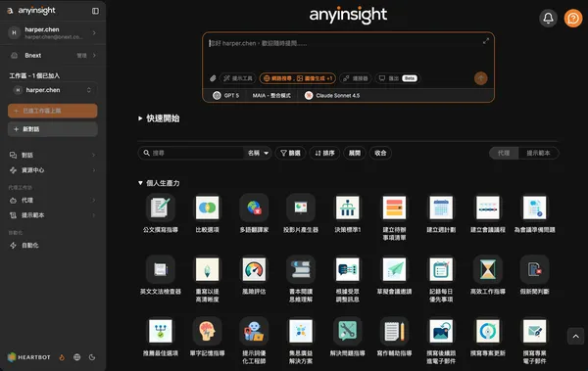
Task: Click the 篩選 filter button
Action: 291,153
